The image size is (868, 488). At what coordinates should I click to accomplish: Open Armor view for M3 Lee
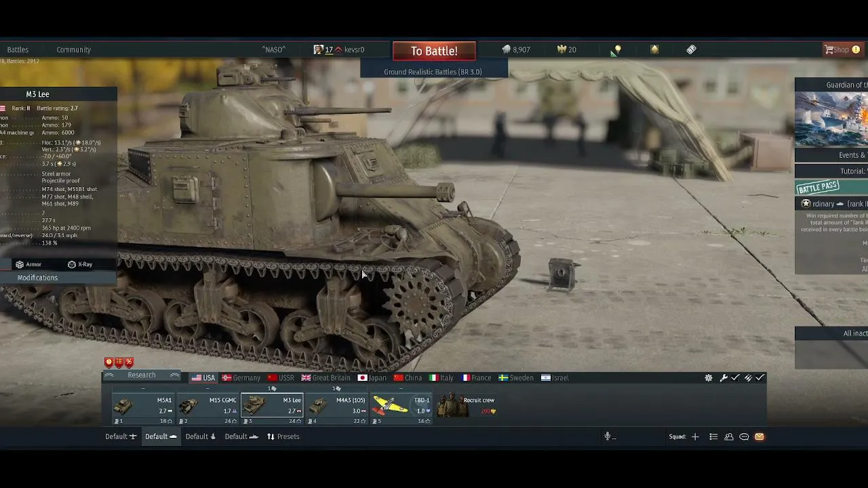pyautogui.click(x=28, y=264)
